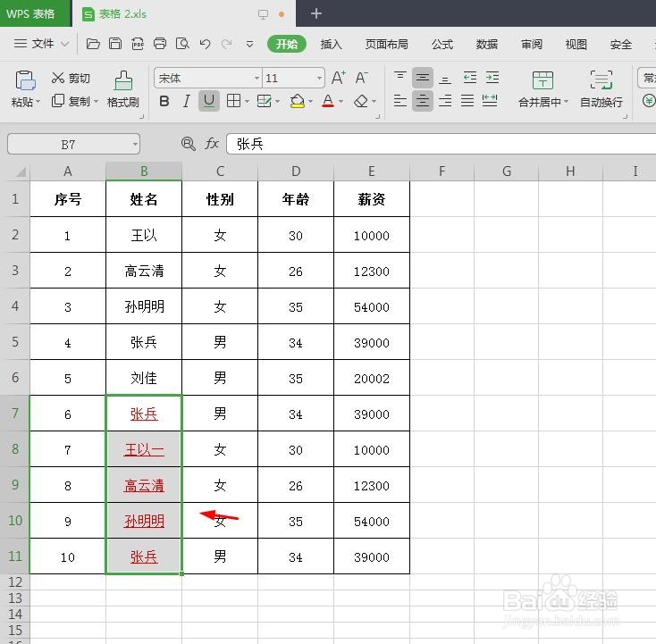Open Print Preview icon
656x644 pixels.
click(x=182, y=44)
